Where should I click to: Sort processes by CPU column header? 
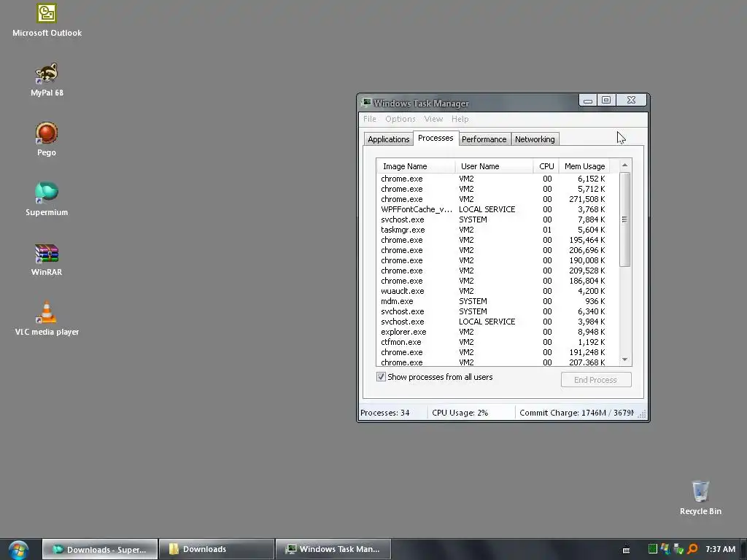tap(546, 166)
